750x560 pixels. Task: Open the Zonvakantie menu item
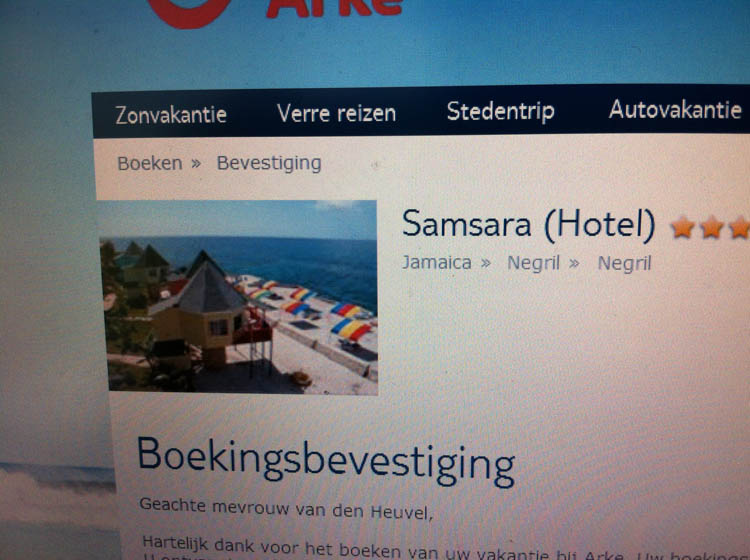pos(171,115)
